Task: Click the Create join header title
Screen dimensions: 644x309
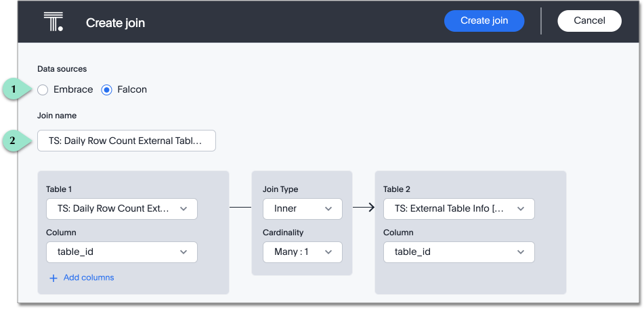Action: click(115, 23)
